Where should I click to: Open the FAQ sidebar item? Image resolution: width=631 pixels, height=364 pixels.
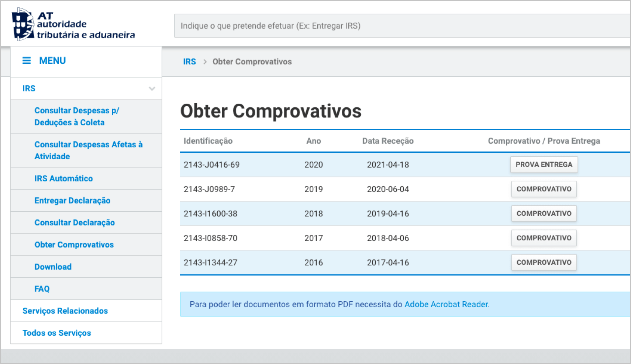pos(42,289)
